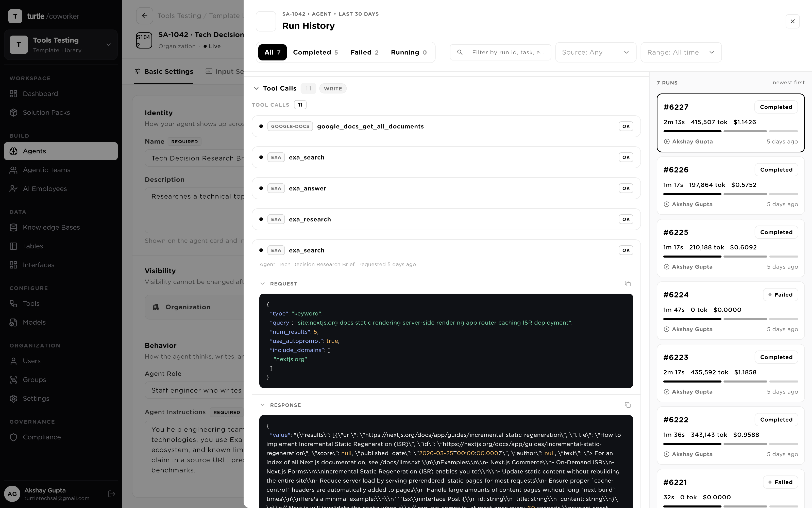Select the Organization visibility option
Viewport: 812px width, 508px height.
tap(194, 307)
